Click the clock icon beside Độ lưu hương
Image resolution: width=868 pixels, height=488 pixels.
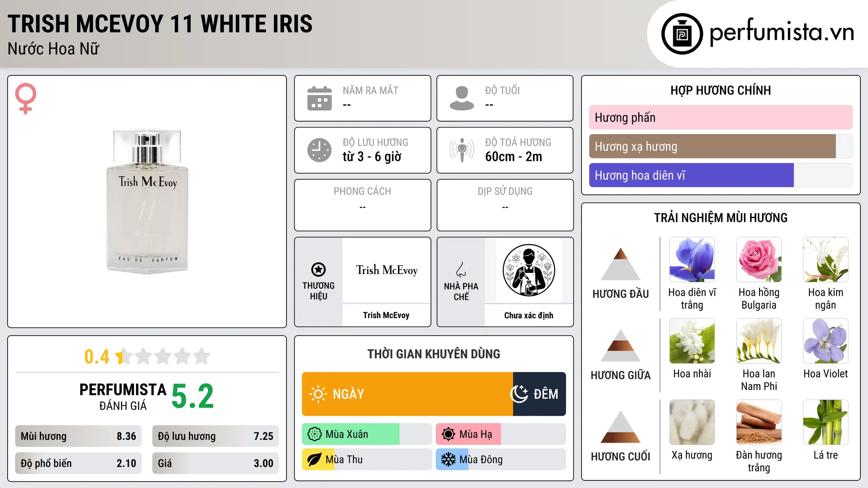click(x=320, y=150)
